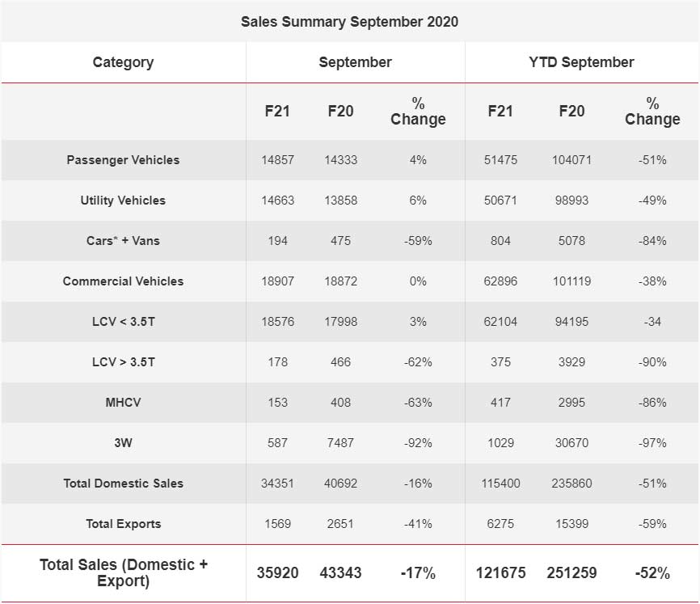Viewport: 700px width, 604px height.
Task: Select the Category column header
Action: point(123,62)
